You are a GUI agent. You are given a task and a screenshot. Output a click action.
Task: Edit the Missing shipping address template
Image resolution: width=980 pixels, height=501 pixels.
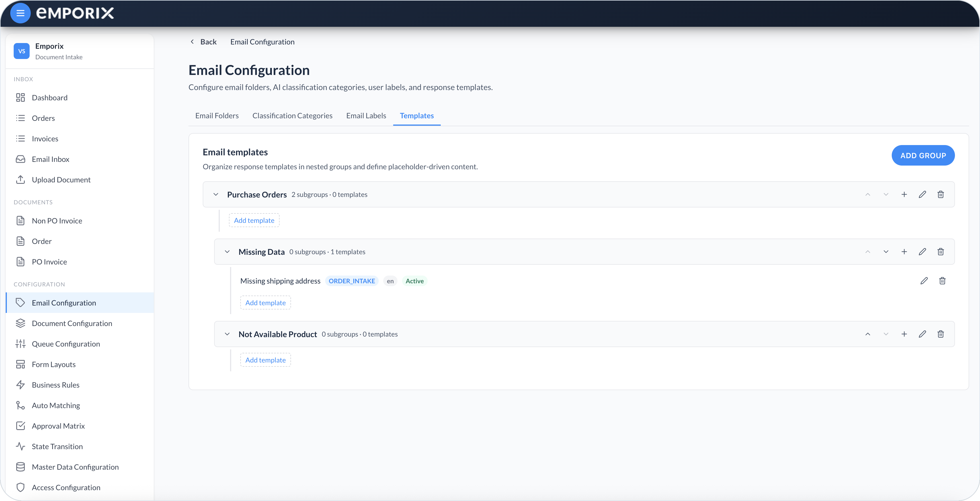coord(924,281)
